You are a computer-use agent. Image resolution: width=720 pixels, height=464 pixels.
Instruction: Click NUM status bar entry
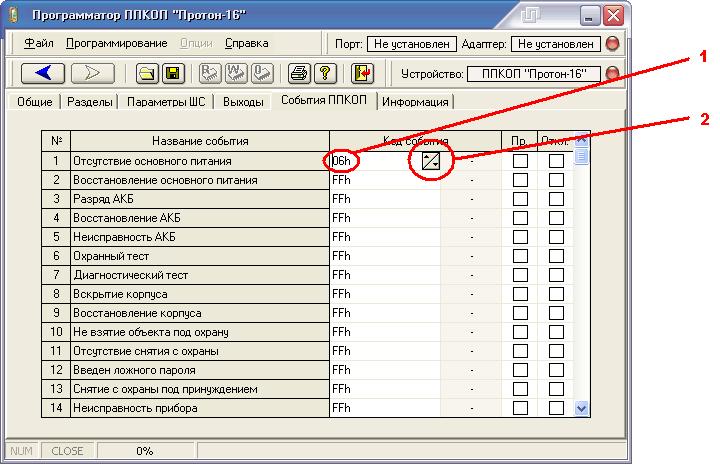click(22, 451)
